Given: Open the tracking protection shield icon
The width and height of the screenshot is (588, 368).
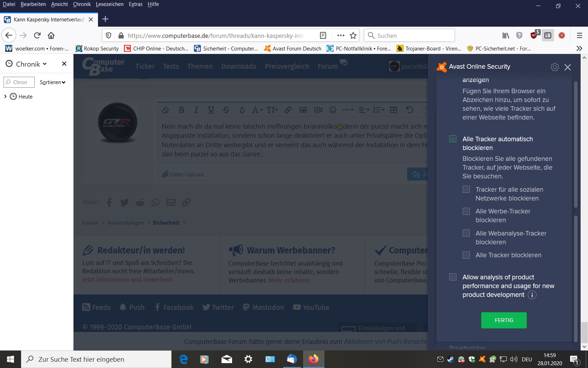Looking at the screenshot, I should click(x=108, y=35).
